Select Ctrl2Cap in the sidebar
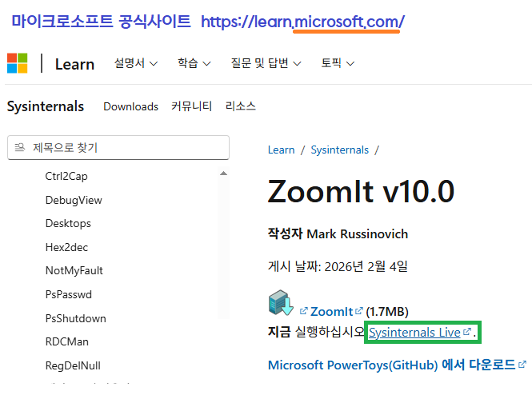Viewport: 532px width, 411px height. (66, 177)
